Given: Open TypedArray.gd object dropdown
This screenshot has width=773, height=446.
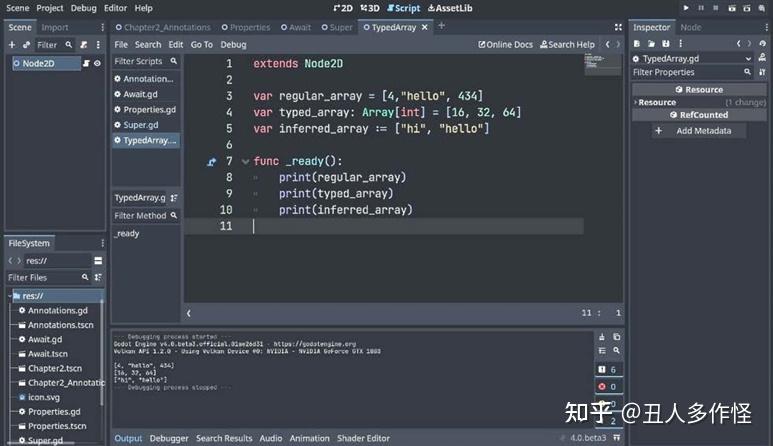Looking at the screenshot, I should pos(692,58).
